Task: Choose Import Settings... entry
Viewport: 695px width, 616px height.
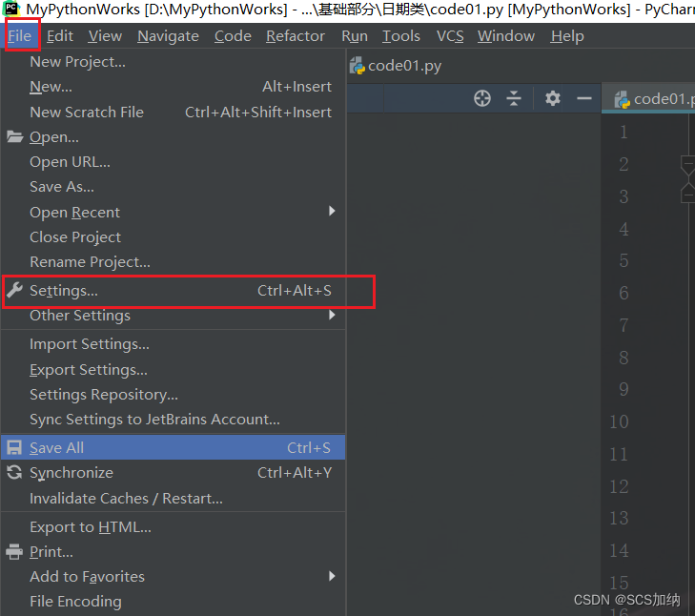Action: click(x=174, y=344)
